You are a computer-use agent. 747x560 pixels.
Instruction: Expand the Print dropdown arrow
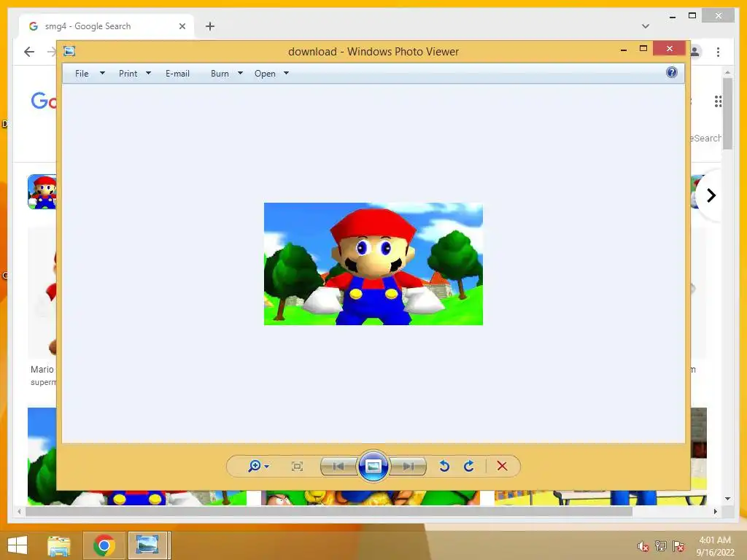148,74
